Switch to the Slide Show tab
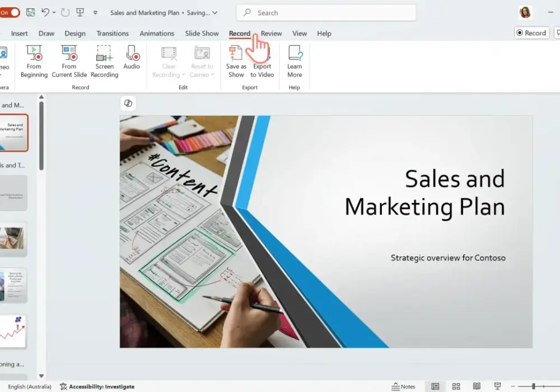Viewport: 560px width, 392px height. click(202, 33)
